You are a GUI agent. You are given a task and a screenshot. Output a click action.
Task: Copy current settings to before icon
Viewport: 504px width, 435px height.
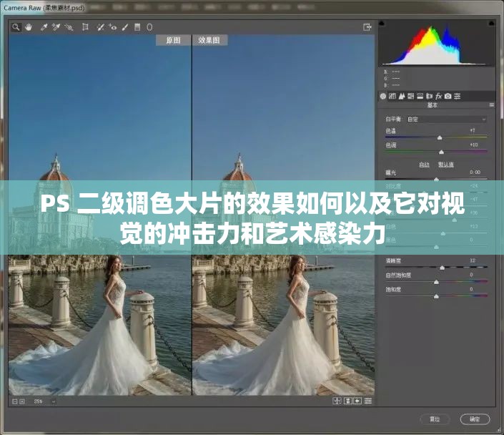click(x=357, y=401)
